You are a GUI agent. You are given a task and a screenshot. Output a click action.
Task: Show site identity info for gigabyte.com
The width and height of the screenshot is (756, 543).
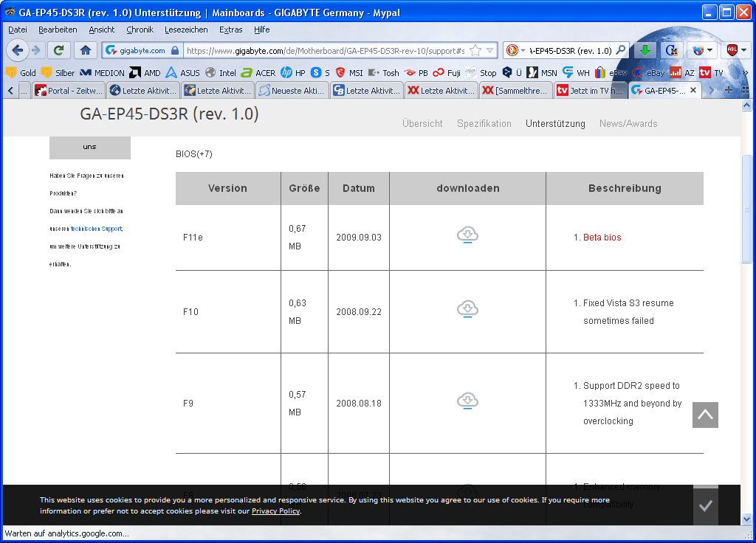[x=142, y=51]
